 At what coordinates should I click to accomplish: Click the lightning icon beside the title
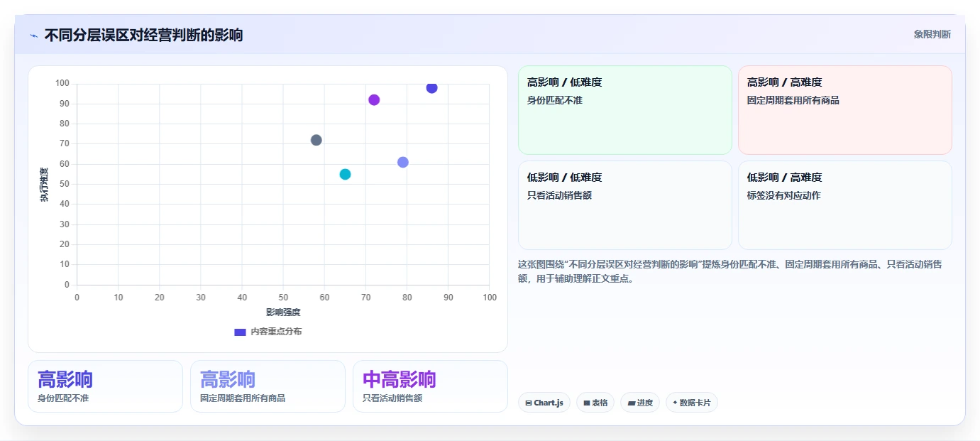[33, 36]
